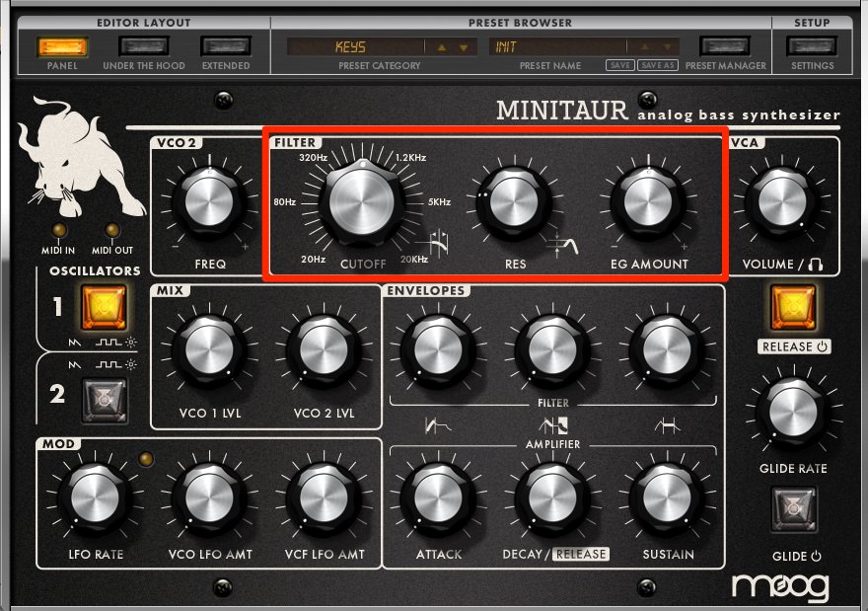The image size is (868, 611).
Task: Click the 80Hz cutoff scale label
Action: [x=284, y=201]
